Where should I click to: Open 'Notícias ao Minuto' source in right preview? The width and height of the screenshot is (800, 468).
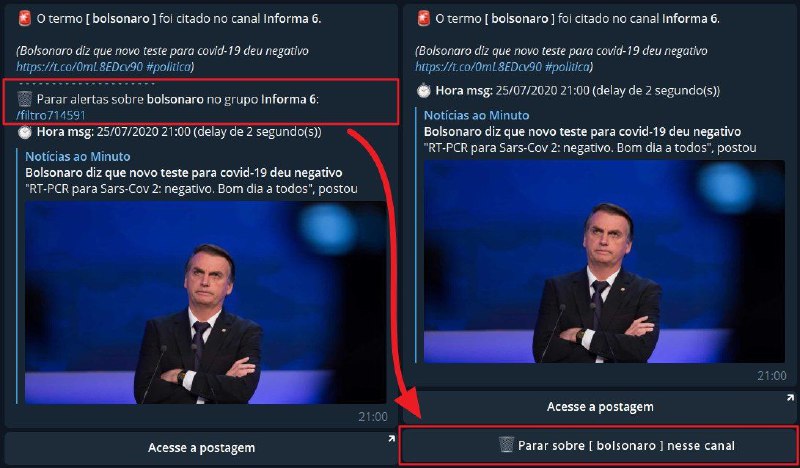(x=477, y=115)
